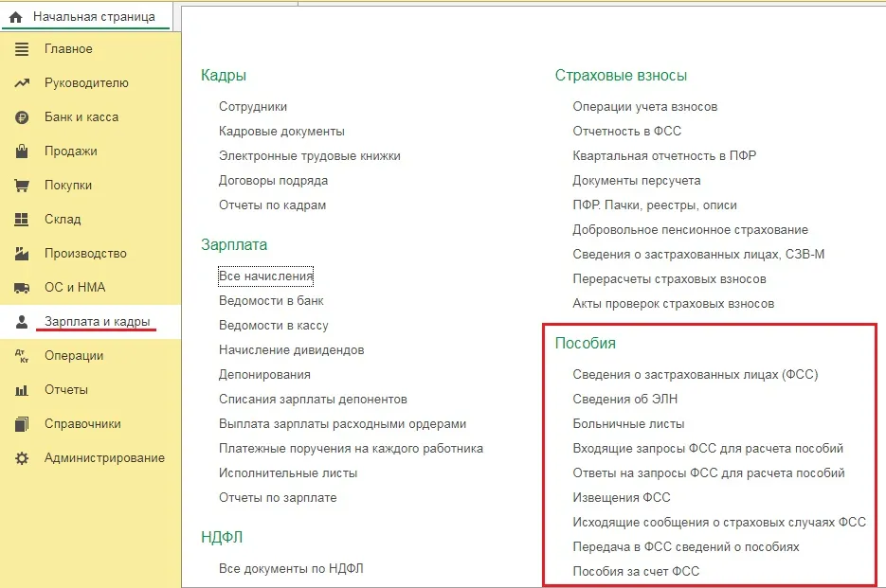Open Перерасчеты страховых взносов
The height and width of the screenshot is (588, 886).
pyautogui.click(x=669, y=279)
